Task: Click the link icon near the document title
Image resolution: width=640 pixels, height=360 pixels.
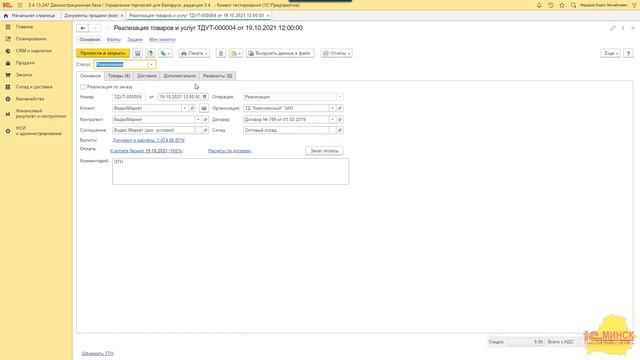Action: pyautogui.click(x=613, y=28)
